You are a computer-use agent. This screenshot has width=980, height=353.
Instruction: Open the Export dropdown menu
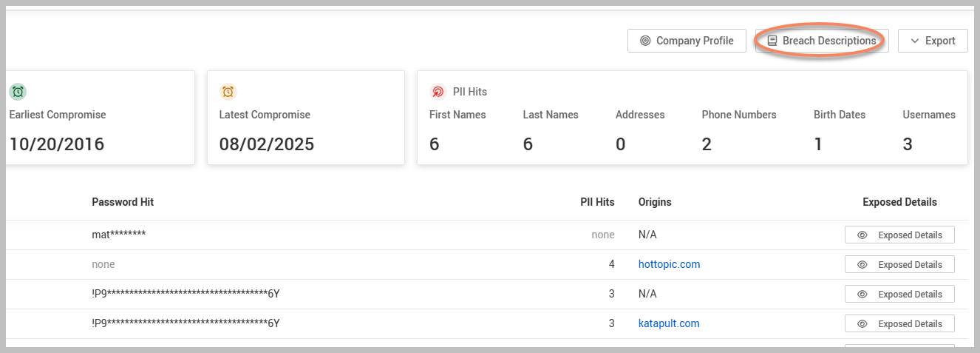(933, 41)
